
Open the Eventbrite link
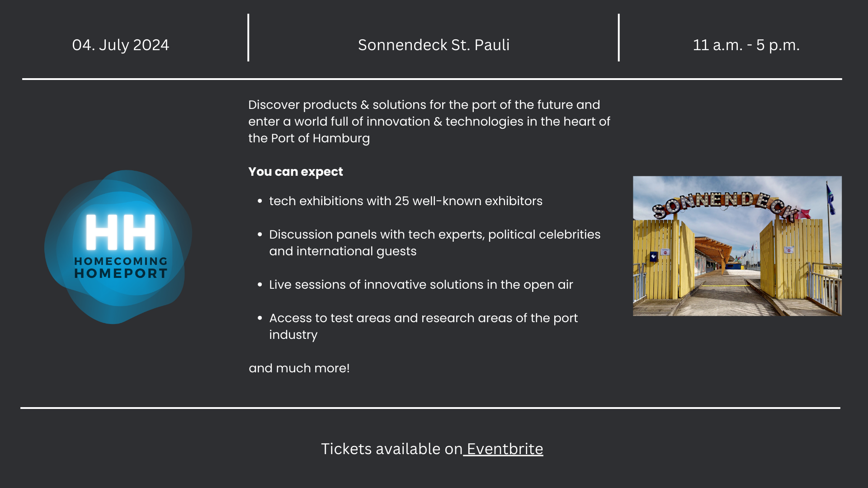[505, 449]
